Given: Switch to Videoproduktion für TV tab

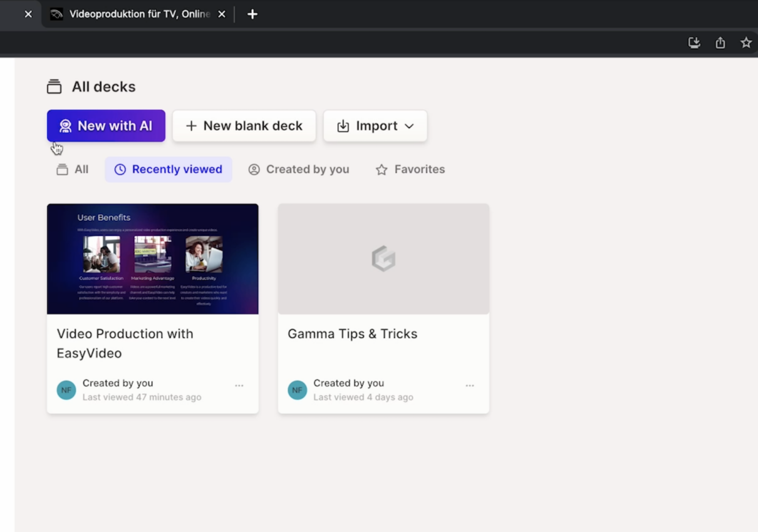Looking at the screenshot, I should coord(138,14).
